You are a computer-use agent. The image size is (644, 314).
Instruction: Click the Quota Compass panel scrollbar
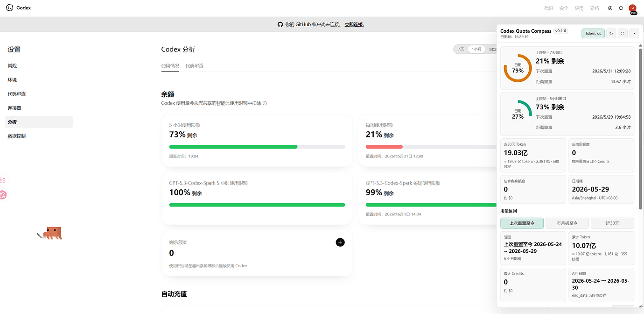640,128
